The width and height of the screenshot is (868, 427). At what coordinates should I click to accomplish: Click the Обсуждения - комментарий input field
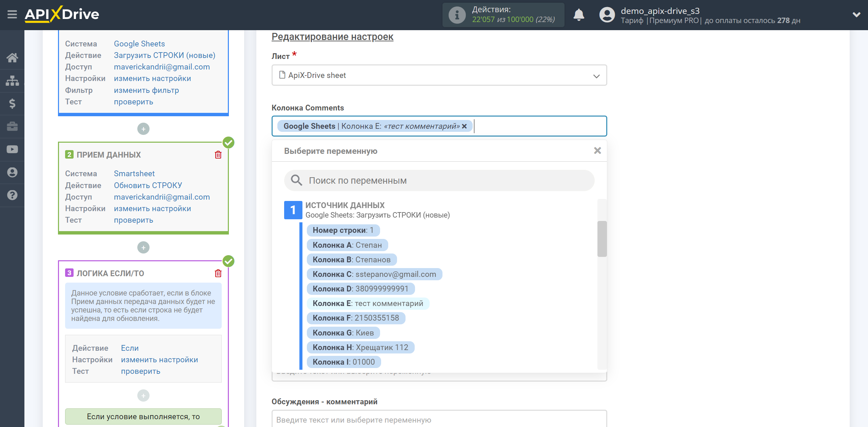point(439,420)
